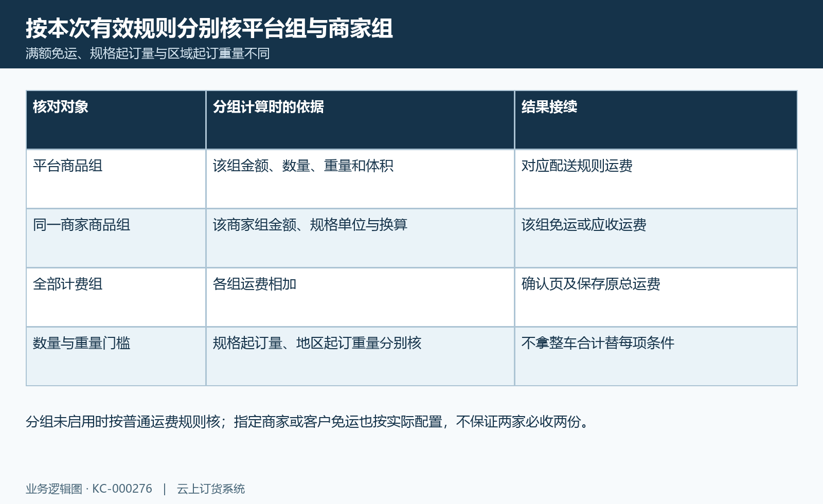Select cell 该组金额、数量、重量和体积
This screenshot has width=823, height=504.
tap(360, 179)
